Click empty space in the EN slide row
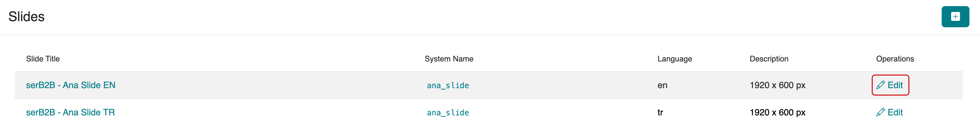 (266, 85)
